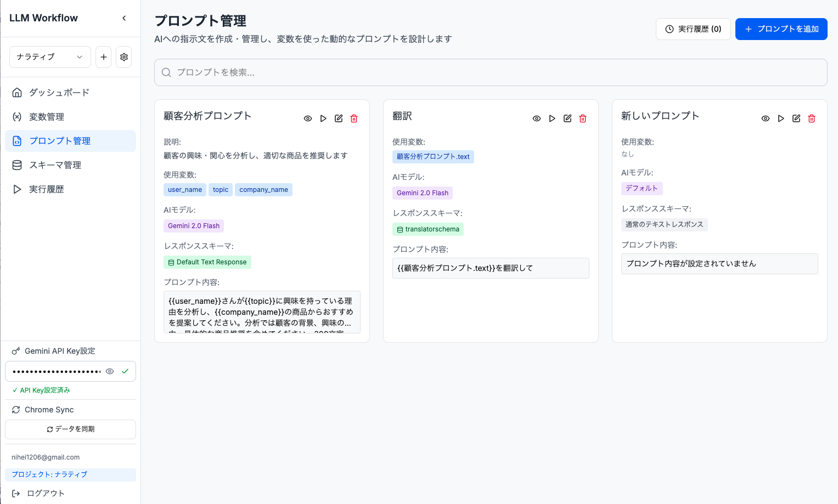Preview the 顧客分析プロンプト with eye icon
The height and width of the screenshot is (504, 838).
(308, 118)
